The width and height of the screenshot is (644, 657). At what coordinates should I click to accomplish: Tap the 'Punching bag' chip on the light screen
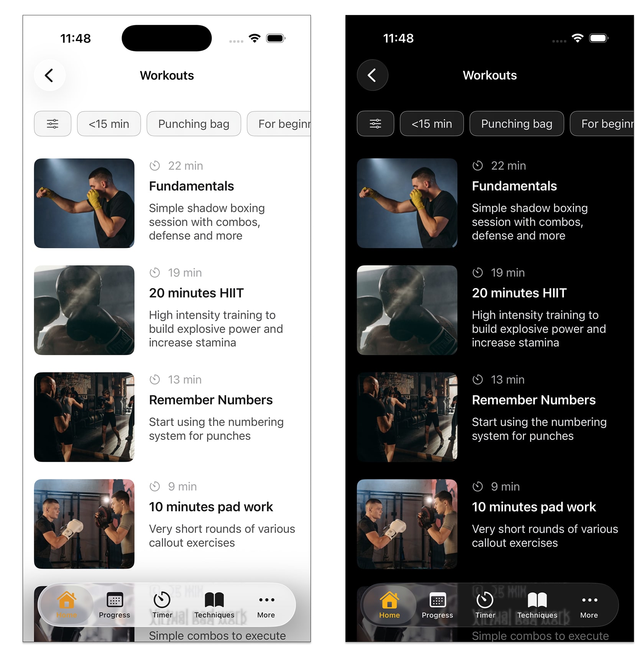coord(194,124)
